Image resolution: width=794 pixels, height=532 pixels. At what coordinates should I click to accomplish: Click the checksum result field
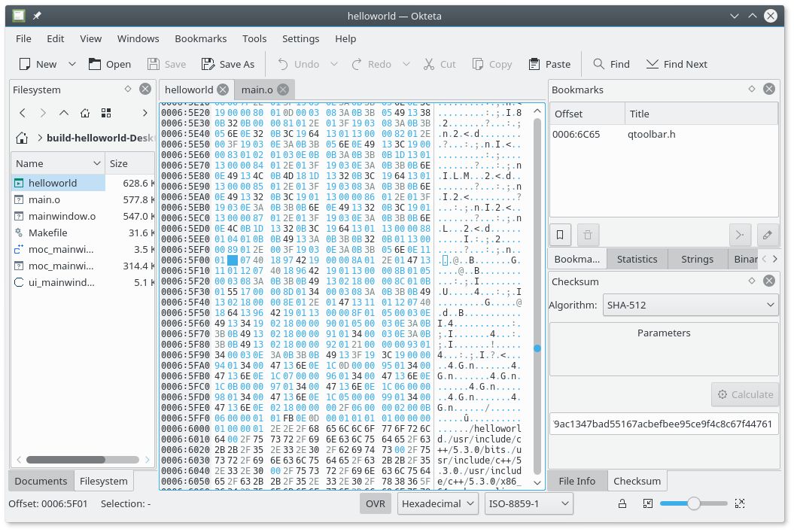pos(663,424)
